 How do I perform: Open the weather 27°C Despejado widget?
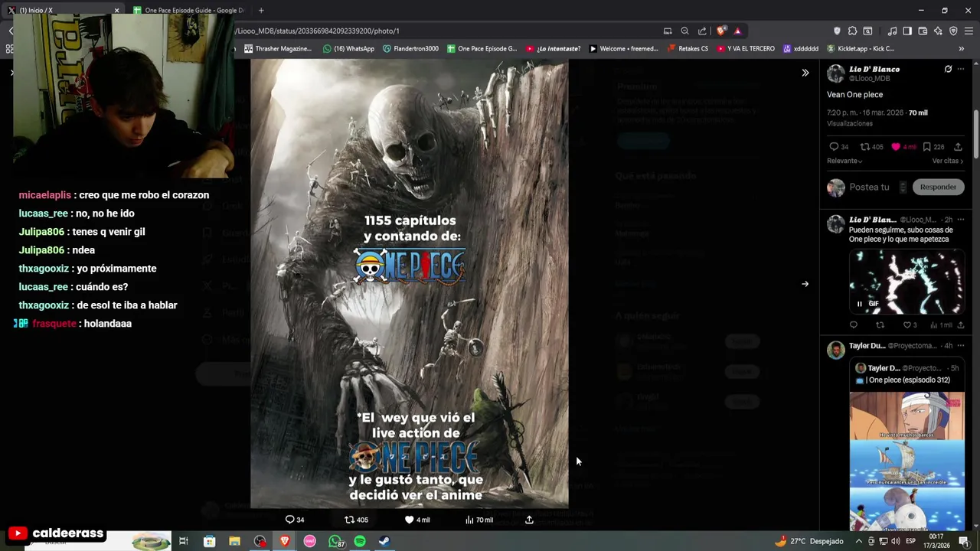pyautogui.click(x=808, y=541)
